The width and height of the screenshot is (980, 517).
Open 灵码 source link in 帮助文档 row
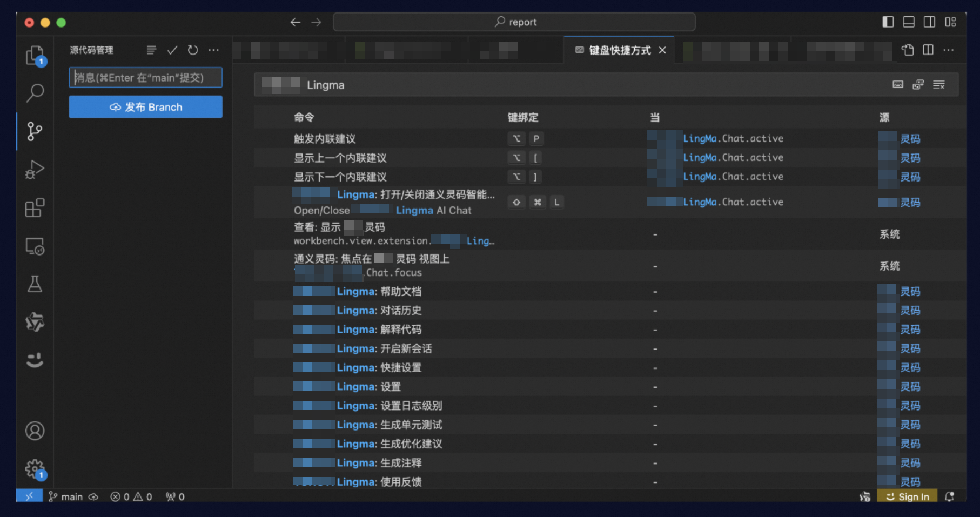click(910, 291)
